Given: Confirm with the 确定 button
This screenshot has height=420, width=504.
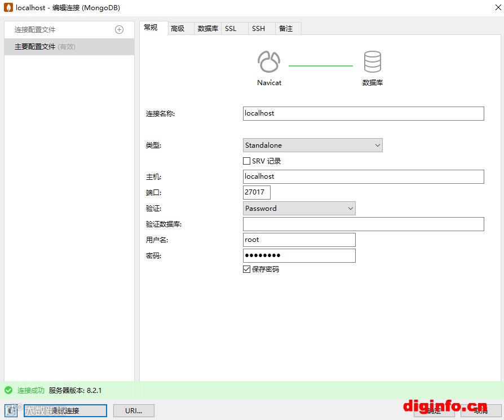Looking at the screenshot, I should 434,410.
